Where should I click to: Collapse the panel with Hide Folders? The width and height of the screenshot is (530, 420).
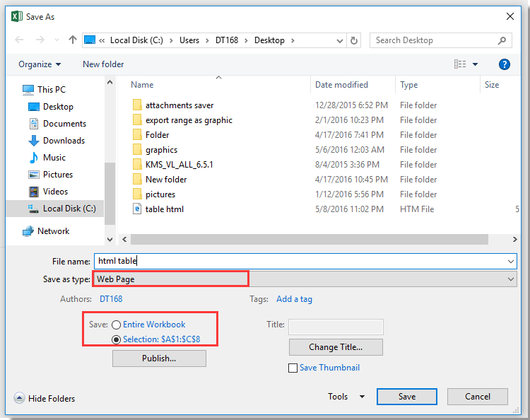pos(45,399)
